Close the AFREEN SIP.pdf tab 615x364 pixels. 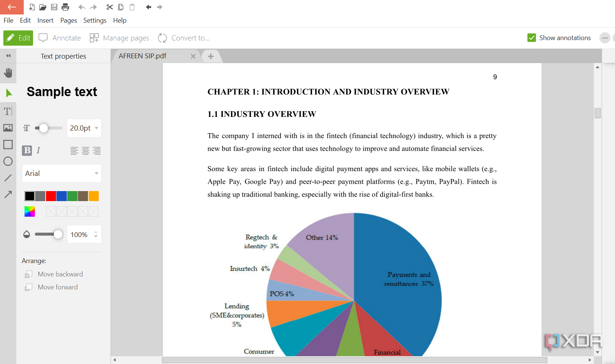tap(193, 56)
